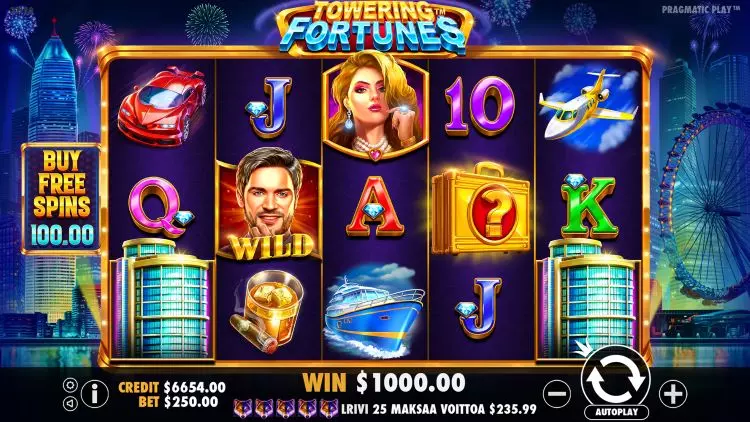Click the WIN $1000.00 display
This screenshot has height=422, width=750.
(x=384, y=383)
